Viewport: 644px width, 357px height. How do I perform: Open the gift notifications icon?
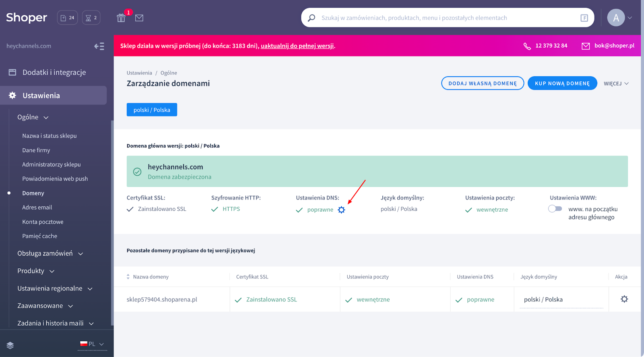pyautogui.click(x=121, y=18)
